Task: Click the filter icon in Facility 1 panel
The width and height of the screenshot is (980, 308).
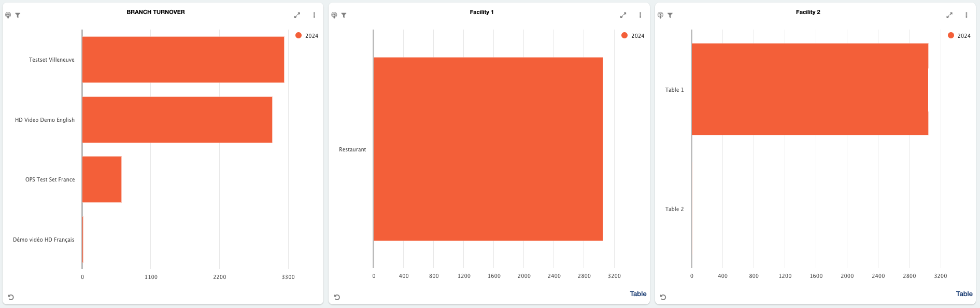Action: [x=344, y=15]
